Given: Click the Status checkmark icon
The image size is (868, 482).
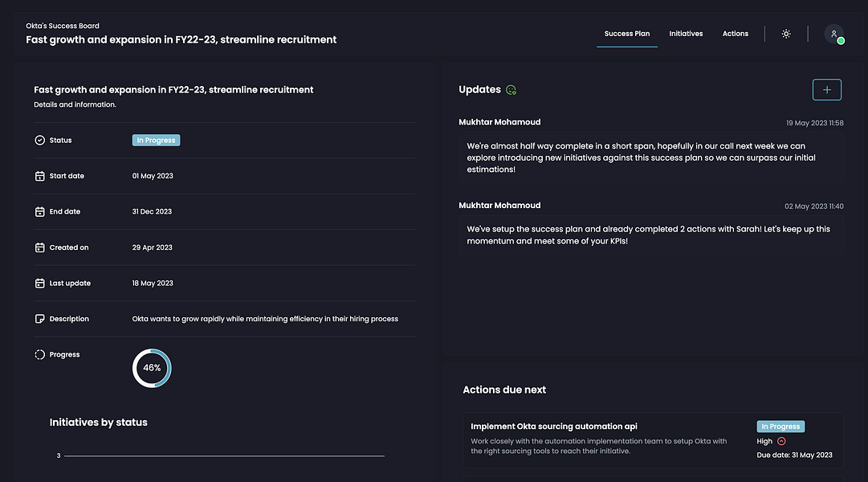Looking at the screenshot, I should [40, 141].
